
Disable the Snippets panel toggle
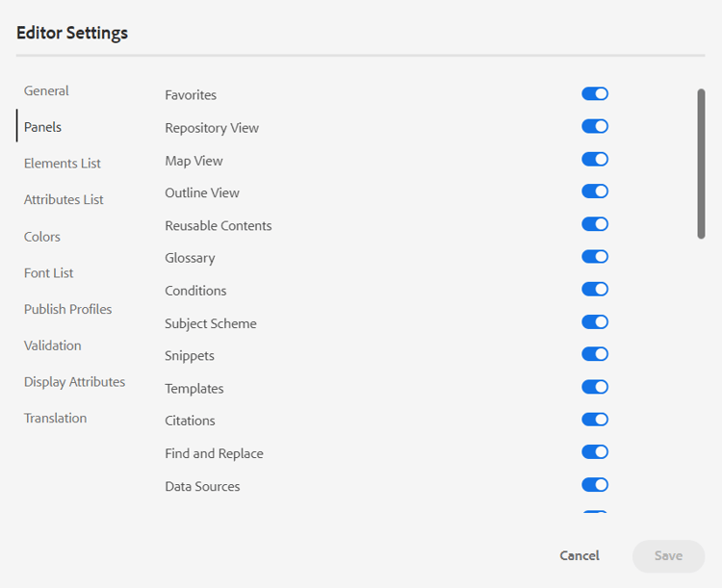(595, 354)
